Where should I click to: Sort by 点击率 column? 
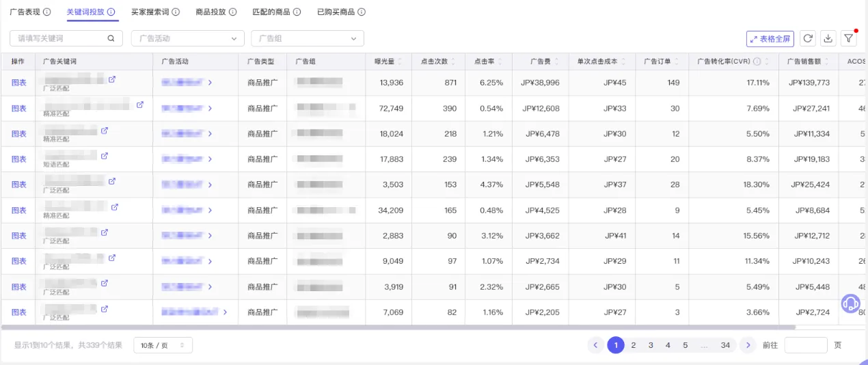(499, 62)
